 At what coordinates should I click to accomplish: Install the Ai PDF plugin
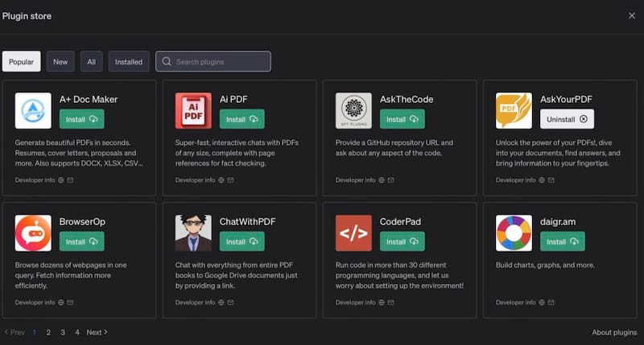(242, 119)
